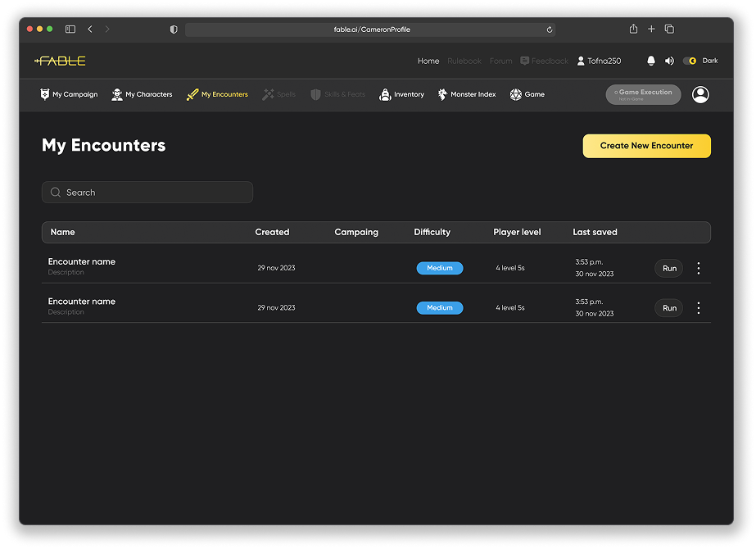Click the Fable logo
Screen dimensions: 756x549
click(x=60, y=61)
